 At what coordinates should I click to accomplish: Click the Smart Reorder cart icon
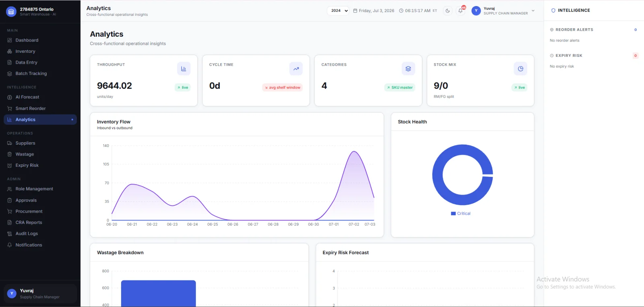click(x=10, y=108)
